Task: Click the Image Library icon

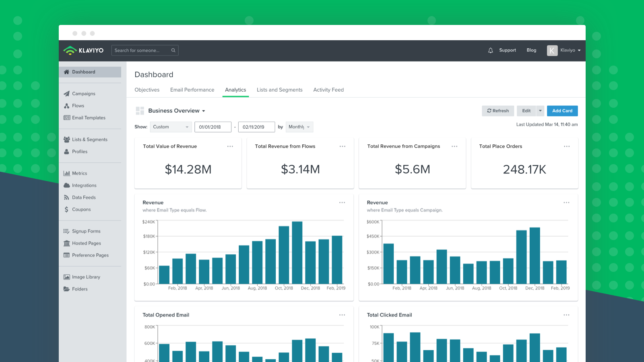Action: pos(67,277)
